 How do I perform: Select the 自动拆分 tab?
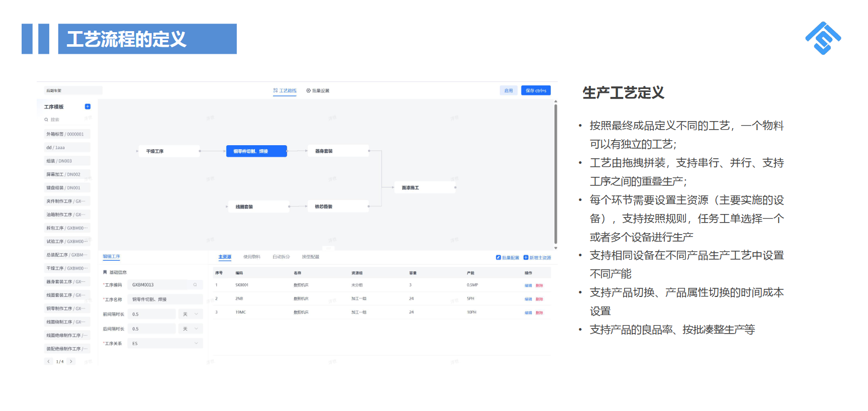281,257
